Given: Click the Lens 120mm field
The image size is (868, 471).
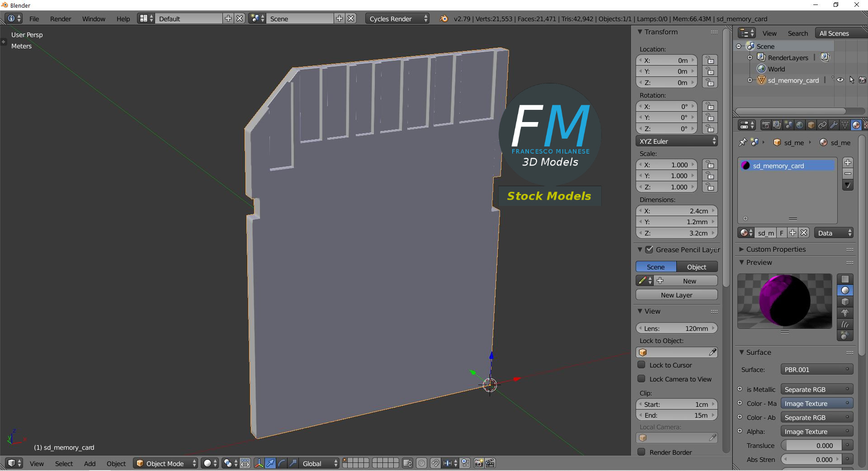Looking at the screenshot, I should [677, 328].
